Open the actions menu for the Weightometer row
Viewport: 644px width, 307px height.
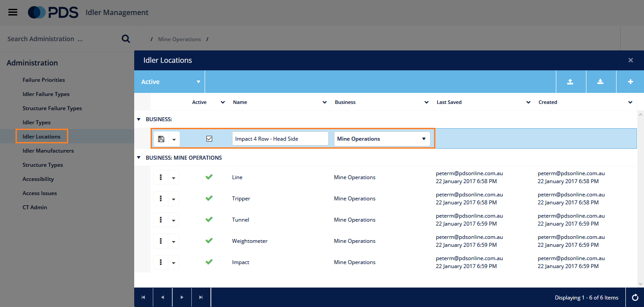point(161,241)
